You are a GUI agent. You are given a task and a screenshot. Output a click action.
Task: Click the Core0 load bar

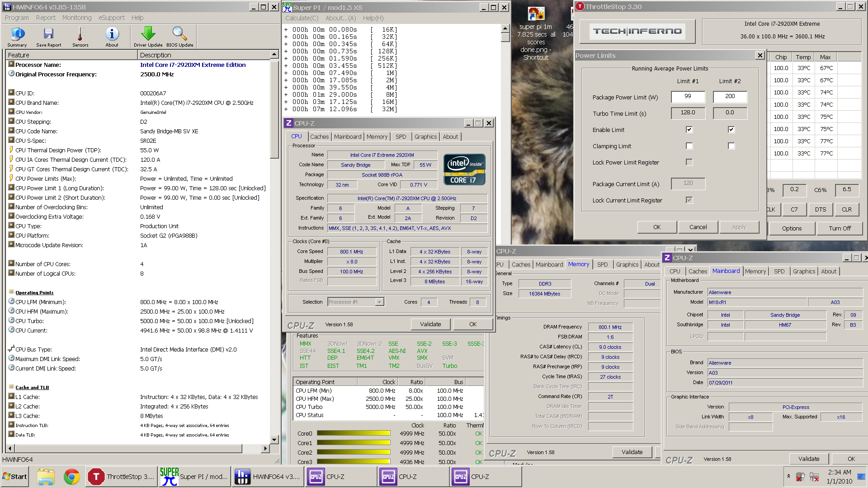coord(354,433)
